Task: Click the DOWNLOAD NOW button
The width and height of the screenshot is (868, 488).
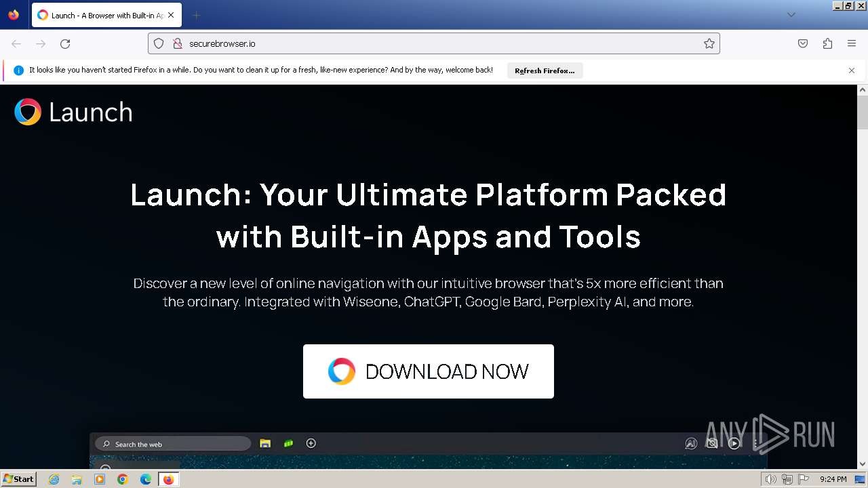Action: coord(429,371)
